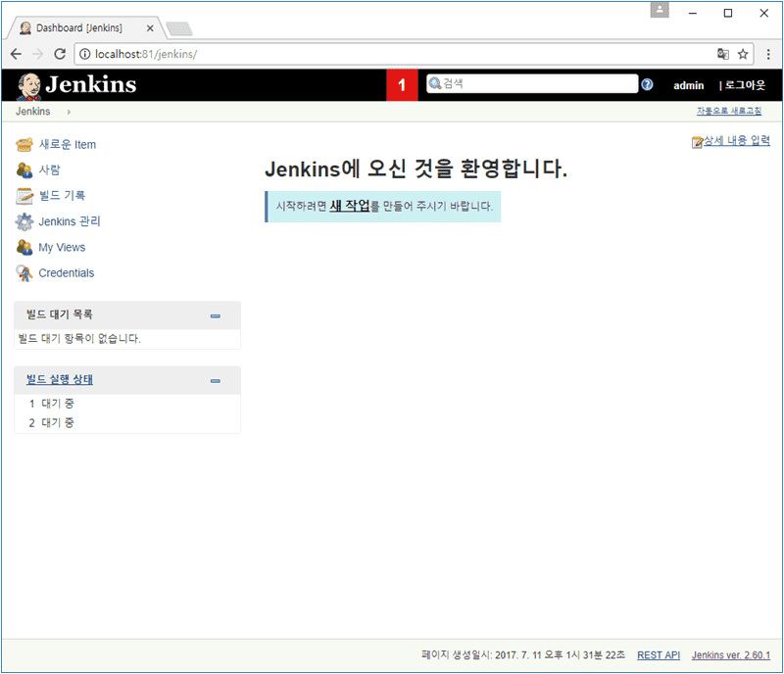The image size is (784, 674).
Task: Open a new browser tab
Action: pyautogui.click(x=179, y=29)
